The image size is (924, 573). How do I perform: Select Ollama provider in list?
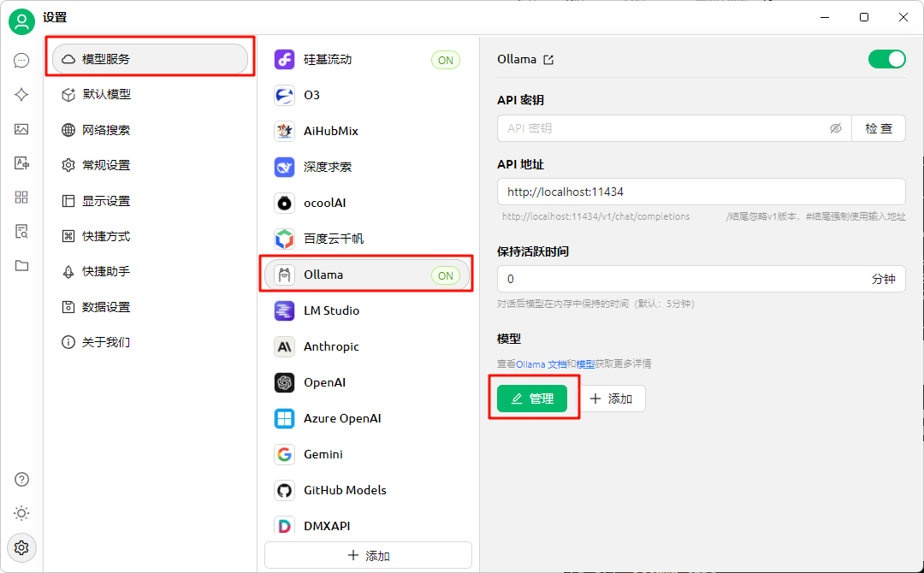tap(368, 275)
